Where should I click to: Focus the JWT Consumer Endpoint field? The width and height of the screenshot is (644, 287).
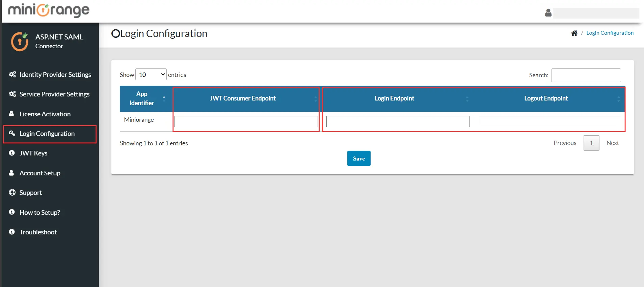[246, 121]
